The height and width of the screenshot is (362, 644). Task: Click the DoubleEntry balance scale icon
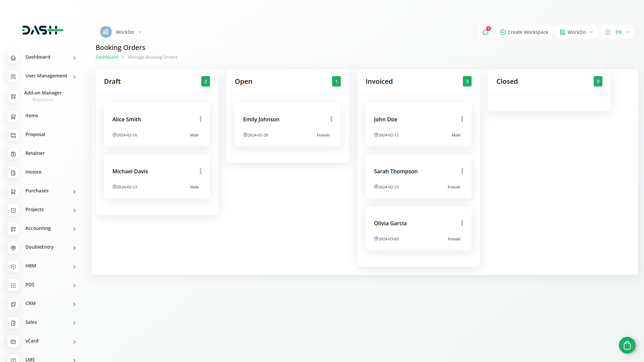(13, 248)
